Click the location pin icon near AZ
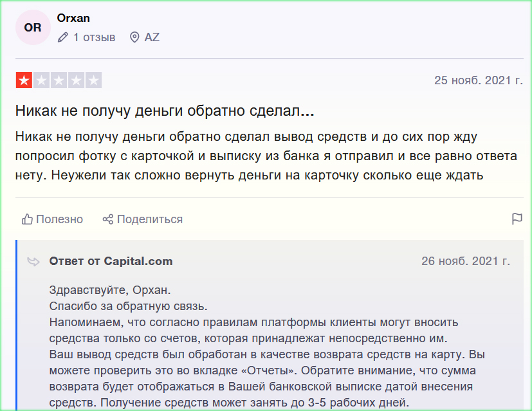This screenshot has width=532, height=411. (x=134, y=37)
